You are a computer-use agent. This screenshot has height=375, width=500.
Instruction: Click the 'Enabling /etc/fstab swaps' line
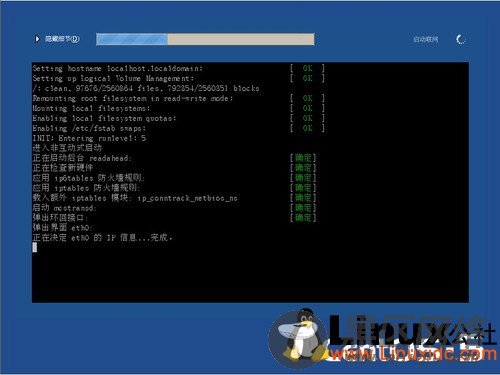pyautogui.click(x=89, y=129)
